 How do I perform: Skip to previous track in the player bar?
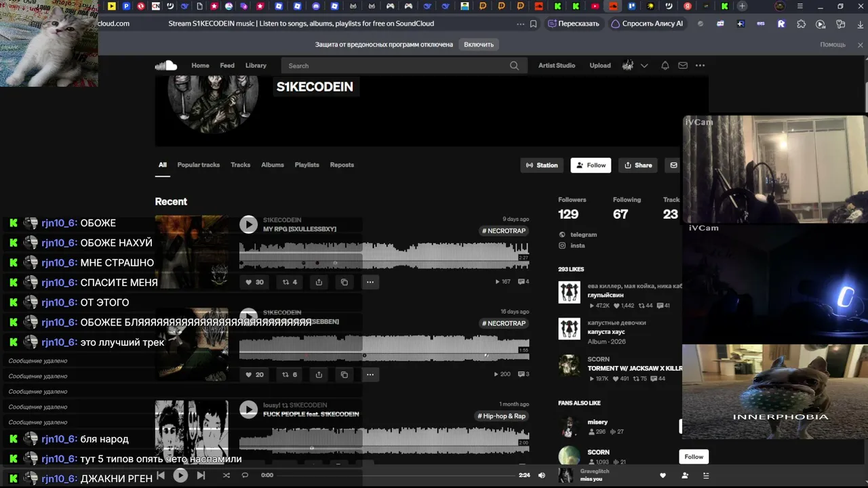(161, 475)
